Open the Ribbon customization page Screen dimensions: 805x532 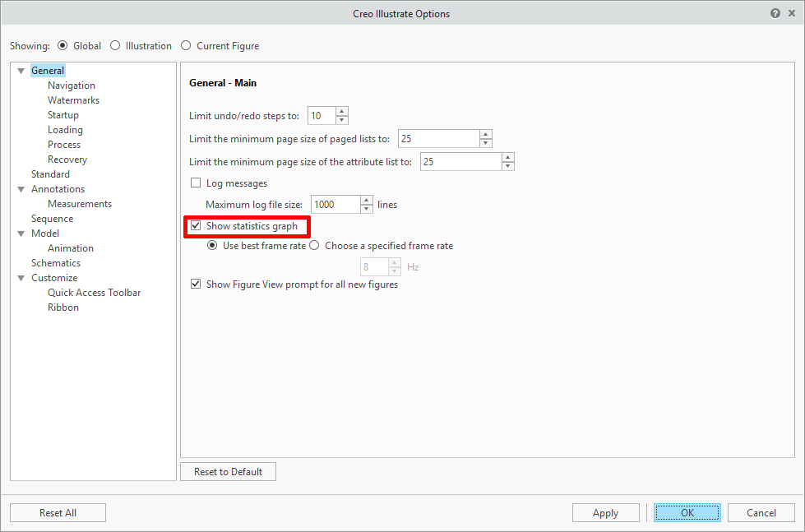click(x=63, y=308)
